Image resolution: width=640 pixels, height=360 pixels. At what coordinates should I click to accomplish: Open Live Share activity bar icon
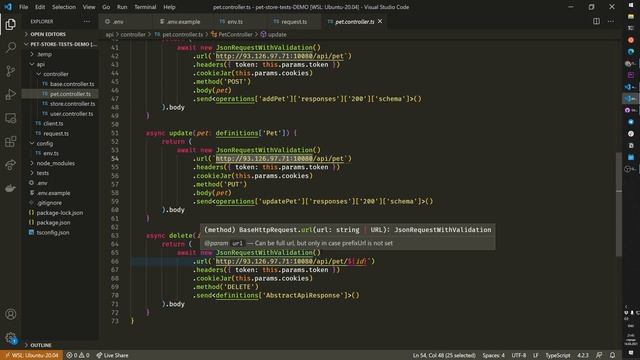pyautogui.click(x=11, y=165)
